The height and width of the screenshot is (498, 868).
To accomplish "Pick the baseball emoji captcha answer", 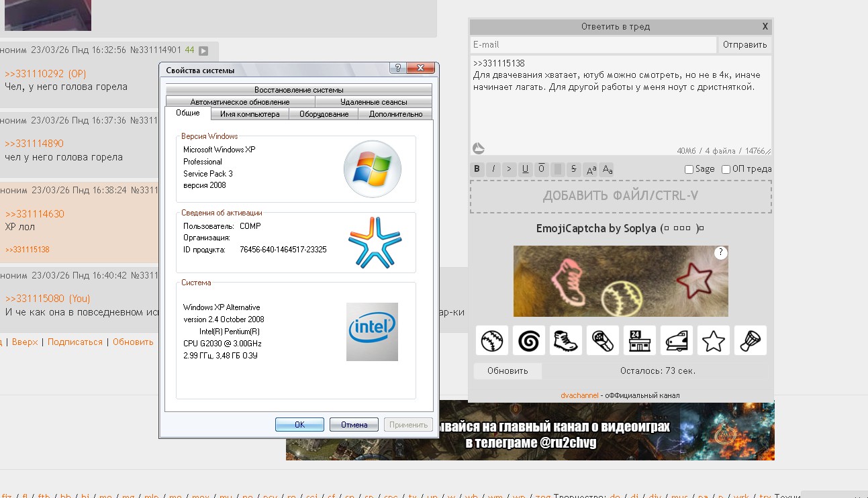I will pyautogui.click(x=492, y=341).
